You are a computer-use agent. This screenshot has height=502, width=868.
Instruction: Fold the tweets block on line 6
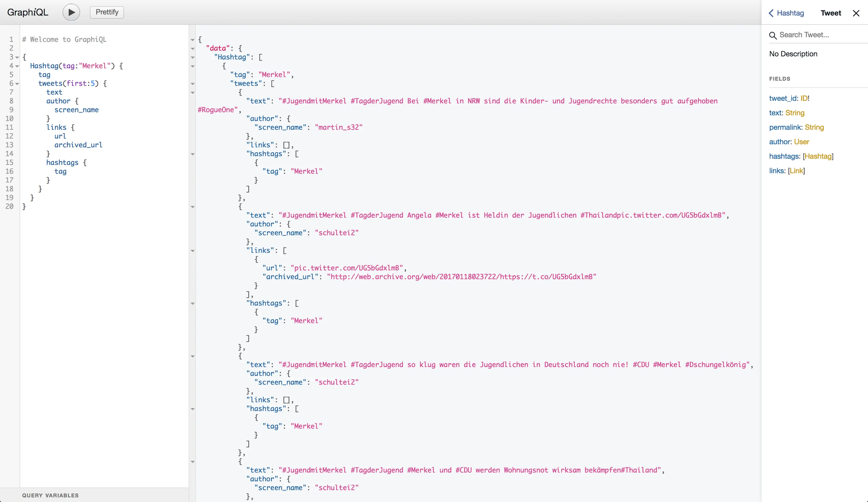tap(17, 84)
